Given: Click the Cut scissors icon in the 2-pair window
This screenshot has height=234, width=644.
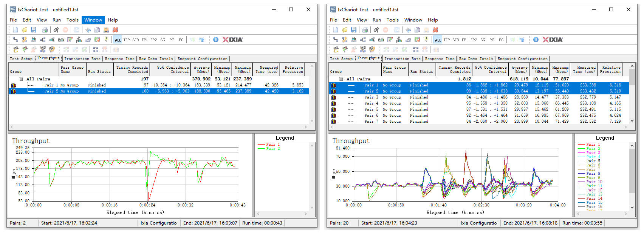Looking at the screenshot, I should pyautogui.click(x=88, y=30).
